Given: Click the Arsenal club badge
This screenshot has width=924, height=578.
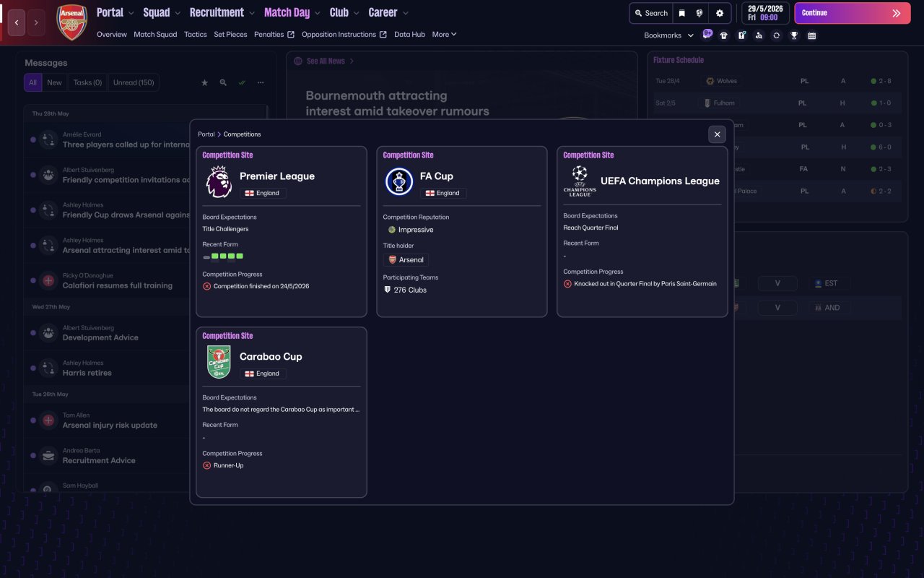Looking at the screenshot, I should coord(71,22).
